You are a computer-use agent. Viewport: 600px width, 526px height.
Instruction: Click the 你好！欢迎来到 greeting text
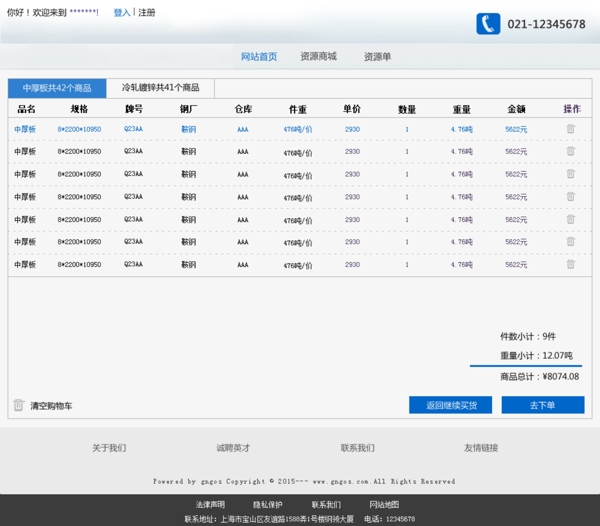click(x=36, y=13)
